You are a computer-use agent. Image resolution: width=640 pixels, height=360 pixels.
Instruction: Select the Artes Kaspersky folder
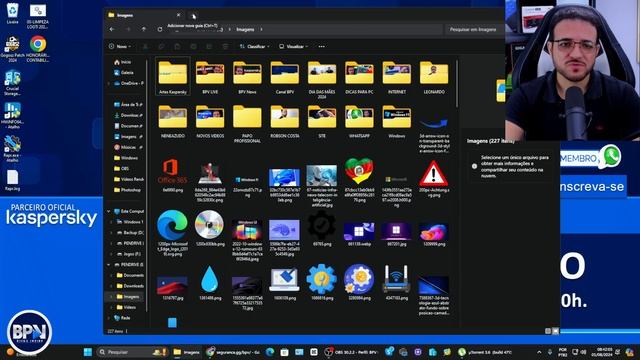tap(173, 77)
